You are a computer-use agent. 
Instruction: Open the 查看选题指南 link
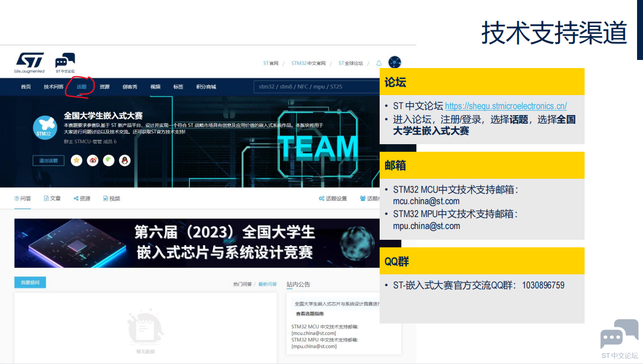tap(310, 314)
